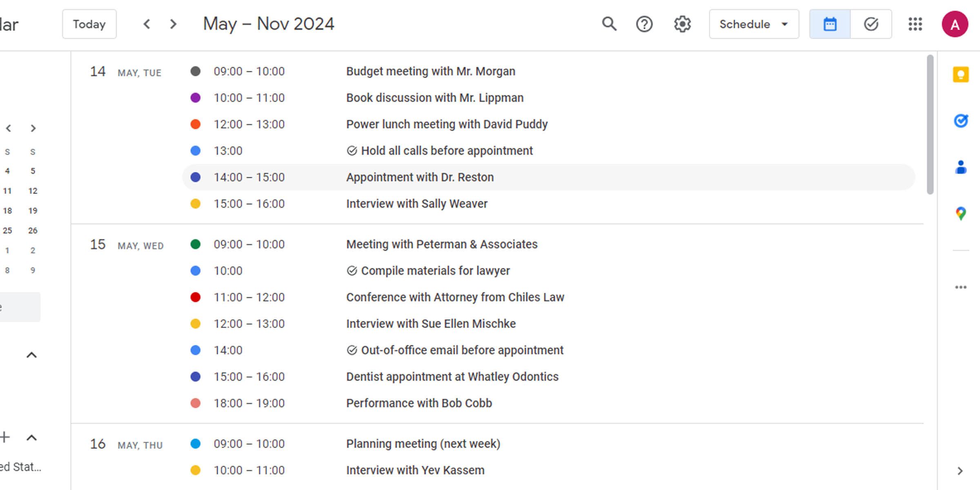Screen dimensions: 980x490
Task: Open Google Contacts in the side panel
Action: click(x=960, y=166)
